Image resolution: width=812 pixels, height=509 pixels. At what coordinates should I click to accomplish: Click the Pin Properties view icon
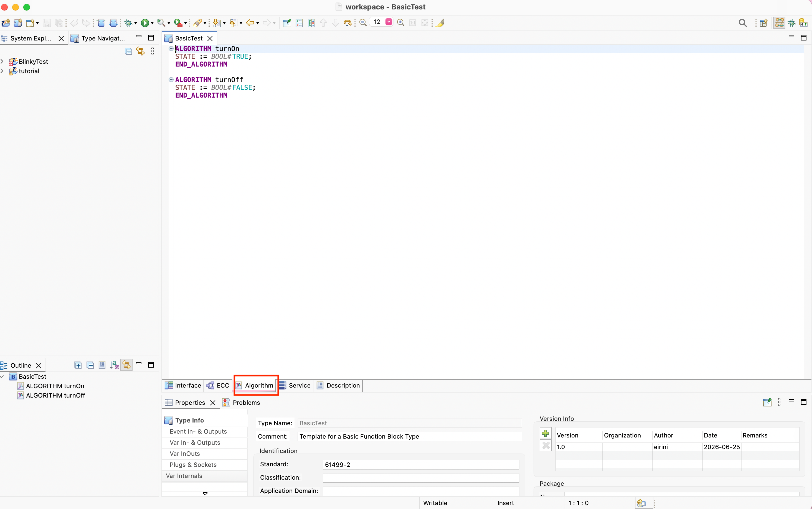tap(767, 402)
